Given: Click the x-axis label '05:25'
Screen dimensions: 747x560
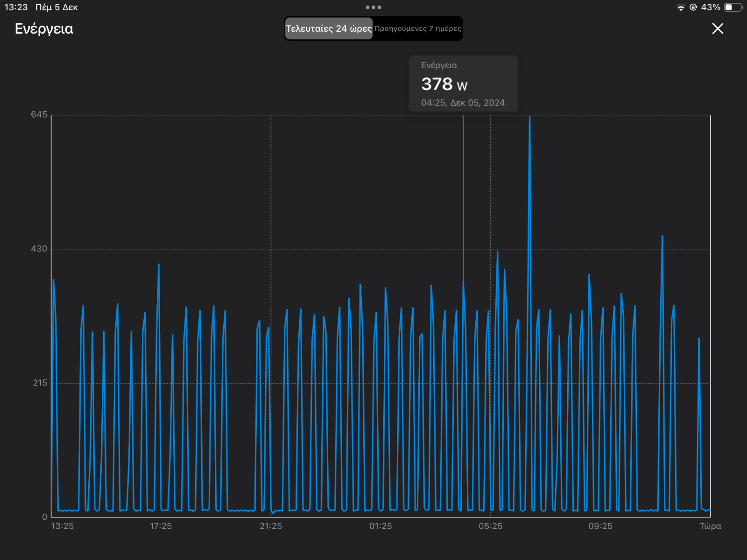Looking at the screenshot, I should point(491,526).
